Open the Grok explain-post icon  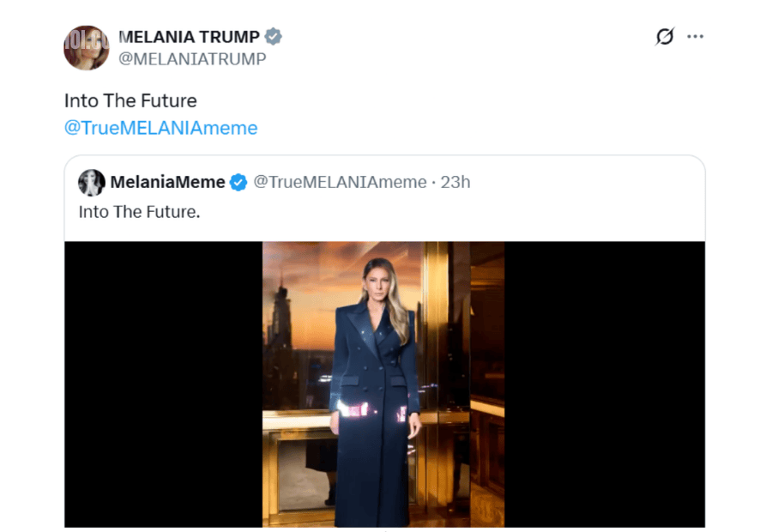(665, 36)
